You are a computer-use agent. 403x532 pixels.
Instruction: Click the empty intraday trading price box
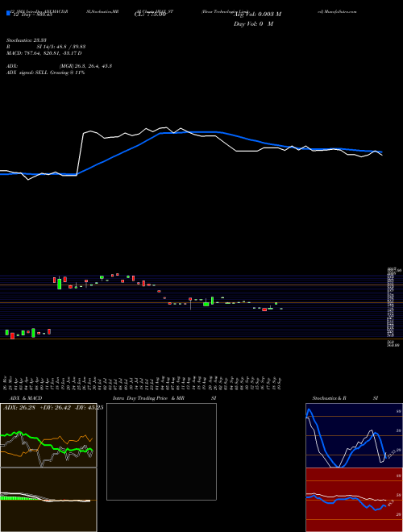(x=161, y=451)
